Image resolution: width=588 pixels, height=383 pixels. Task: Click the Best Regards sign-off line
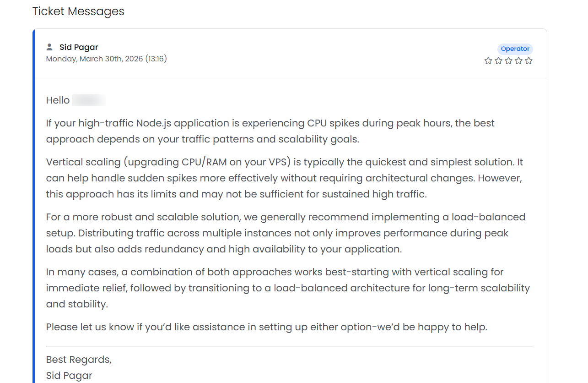(79, 360)
